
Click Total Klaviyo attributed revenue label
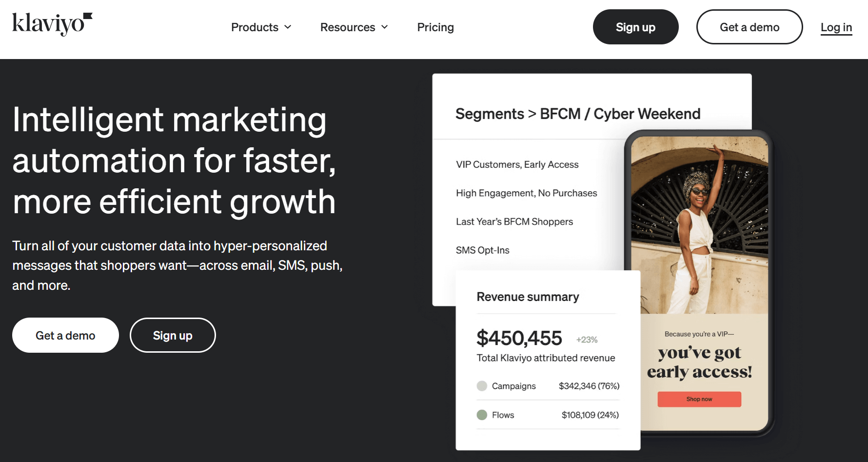546,358
